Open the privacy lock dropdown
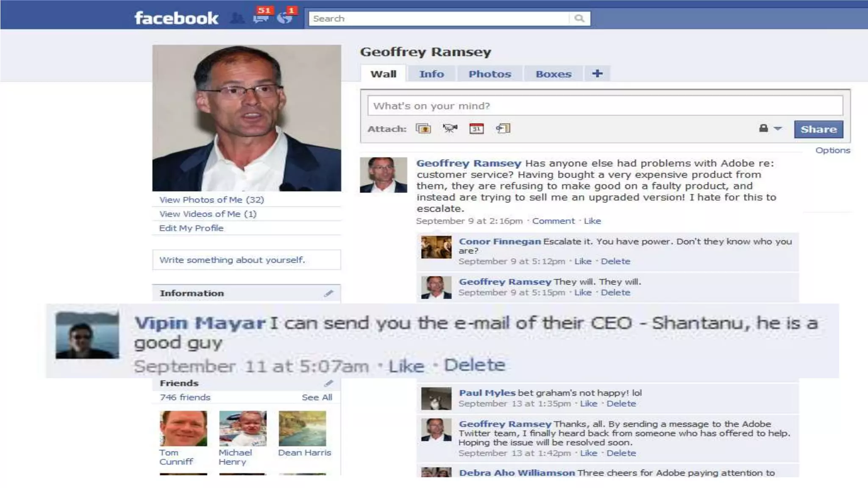The width and height of the screenshot is (868, 488). (x=770, y=128)
